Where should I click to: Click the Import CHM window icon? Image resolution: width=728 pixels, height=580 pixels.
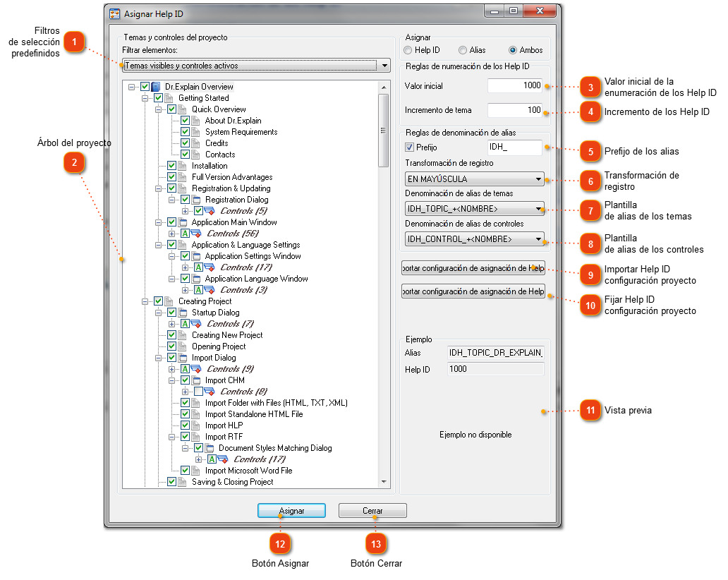coord(196,380)
